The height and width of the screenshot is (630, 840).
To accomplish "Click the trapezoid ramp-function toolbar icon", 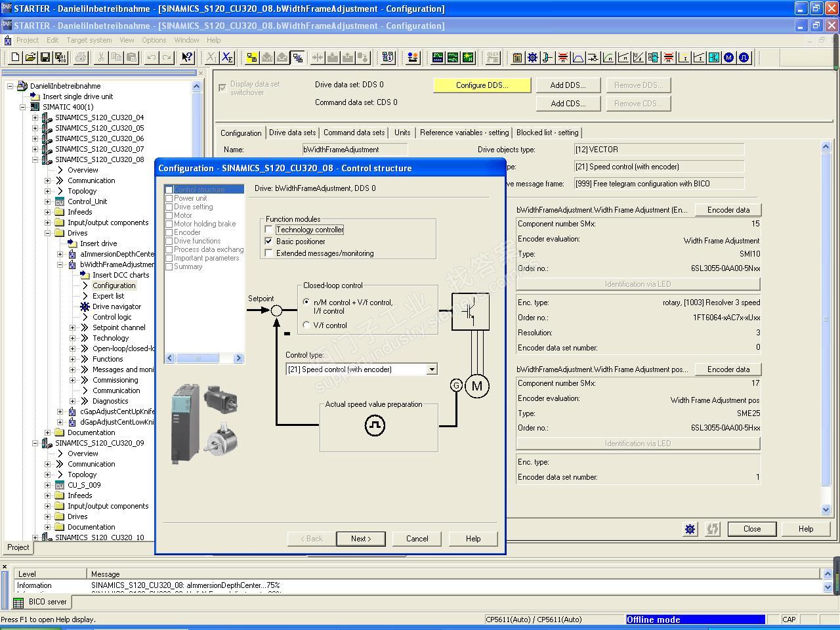I will click(x=577, y=58).
